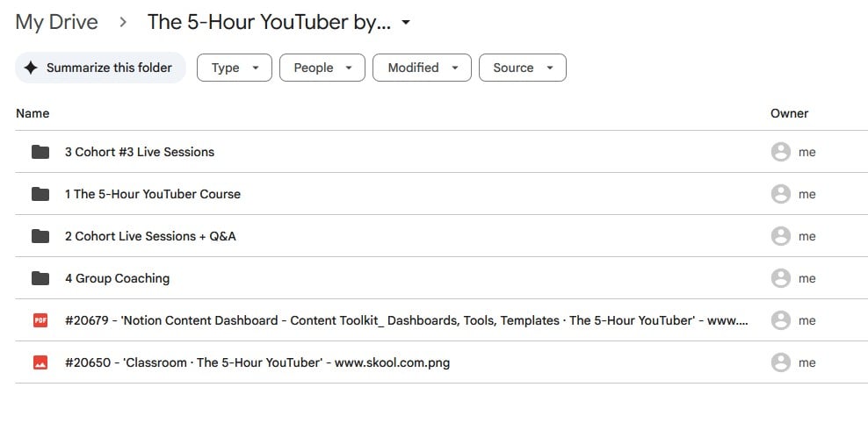Select the Classroom skool.com.png file name
This screenshot has width=868, height=423.
[257, 362]
